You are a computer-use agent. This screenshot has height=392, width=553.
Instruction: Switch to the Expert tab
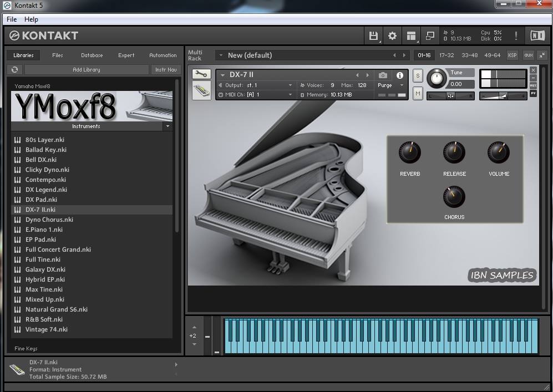(126, 55)
